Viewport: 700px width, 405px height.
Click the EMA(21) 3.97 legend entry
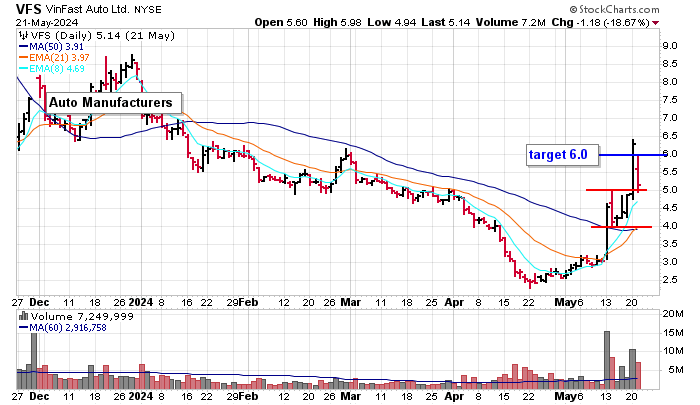click(54, 58)
